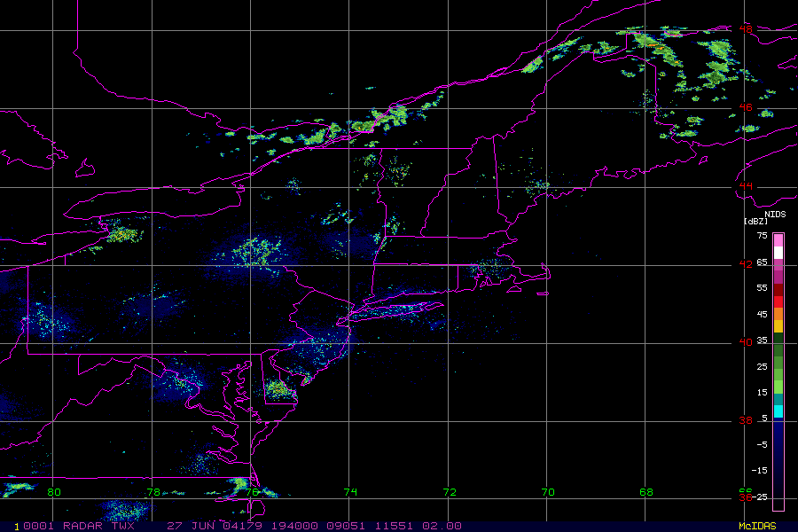The width and height of the screenshot is (798, 532).
Task: Click the bright red swatch on the dBZ scale
Action: 778,301
